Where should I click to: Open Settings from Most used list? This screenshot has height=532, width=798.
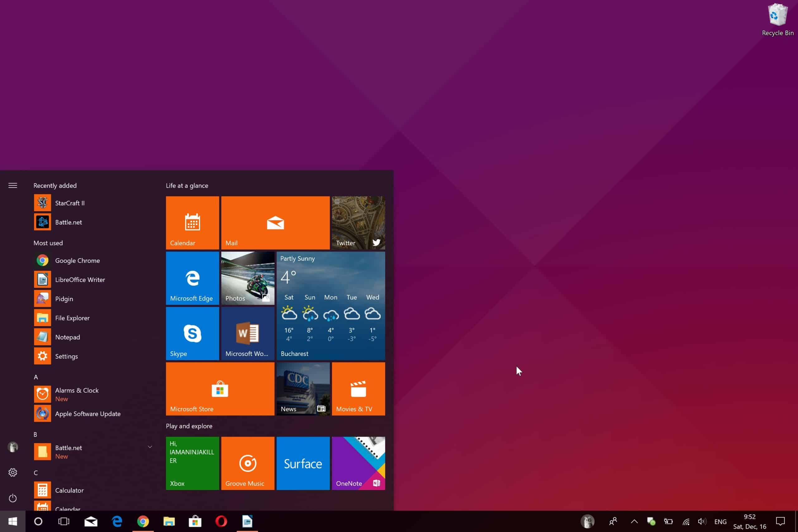[x=66, y=356]
